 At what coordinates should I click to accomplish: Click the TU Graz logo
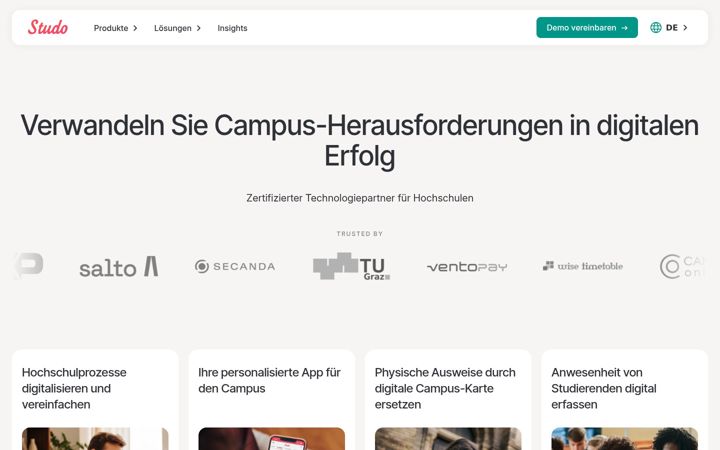tap(351, 266)
